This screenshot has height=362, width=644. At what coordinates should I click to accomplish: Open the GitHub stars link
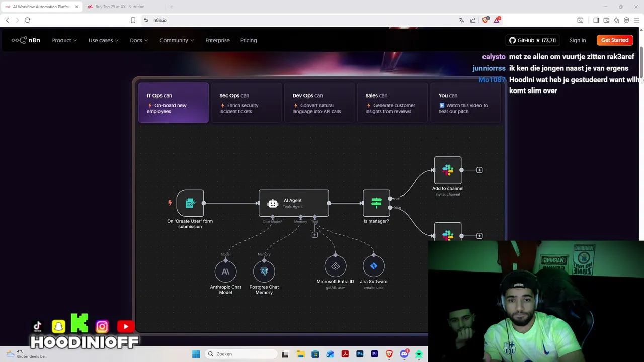(532, 40)
